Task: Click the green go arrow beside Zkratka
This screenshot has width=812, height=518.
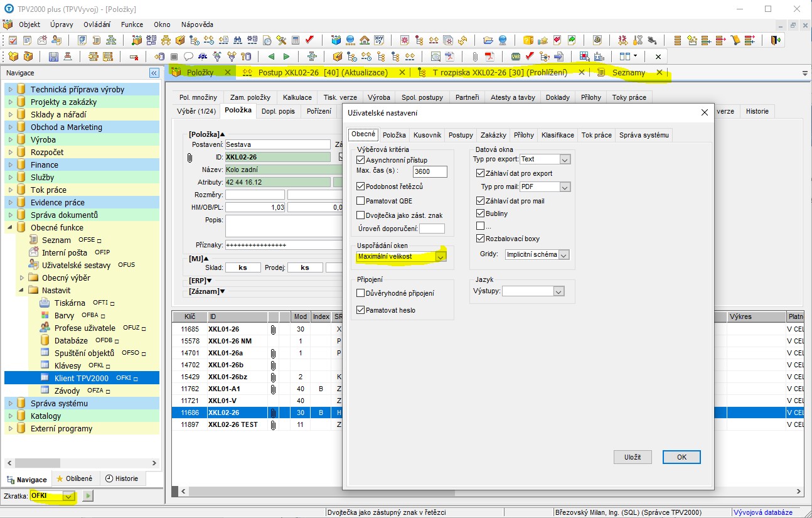Action: pos(88,496)
